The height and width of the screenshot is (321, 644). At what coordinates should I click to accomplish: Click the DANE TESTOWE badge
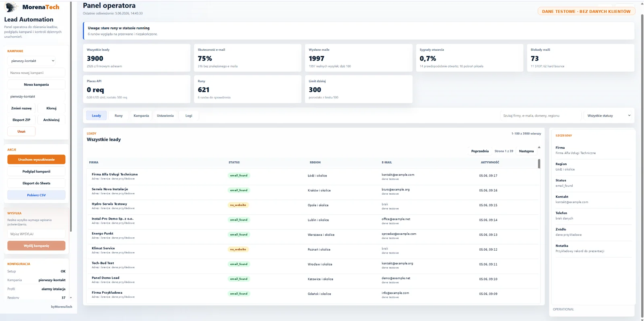click(586, 11)
